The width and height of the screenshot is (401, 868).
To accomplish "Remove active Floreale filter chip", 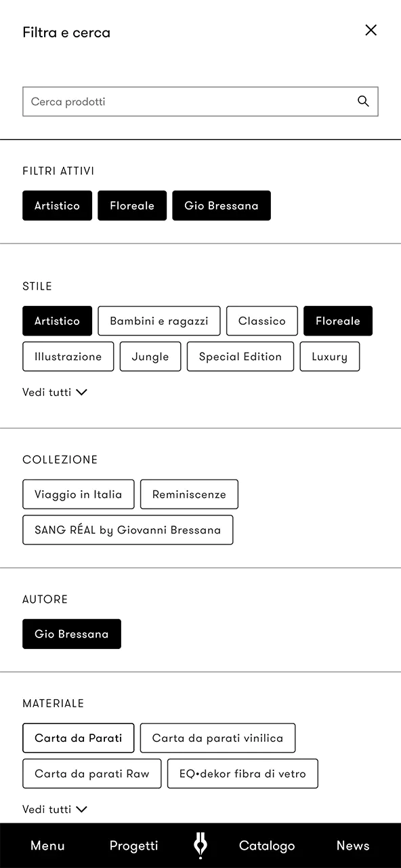I will pos(132,205).
